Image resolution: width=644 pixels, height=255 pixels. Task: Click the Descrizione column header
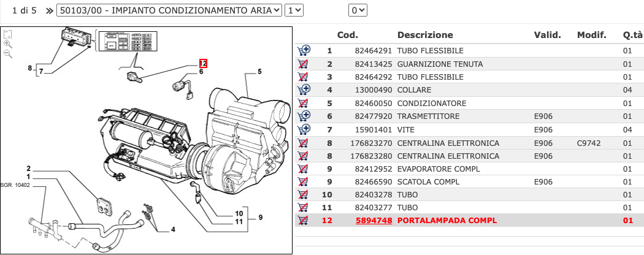pos(425,35)
